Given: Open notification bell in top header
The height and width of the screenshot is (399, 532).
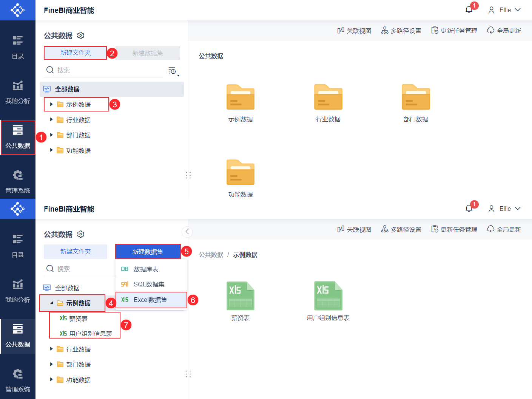Looking at the screenshot, I should pyautogui.click(x=469, y=10).
